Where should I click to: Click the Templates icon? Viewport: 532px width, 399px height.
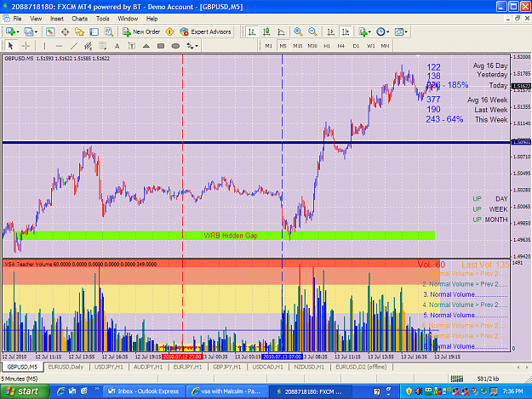click(x=399, y=31)
